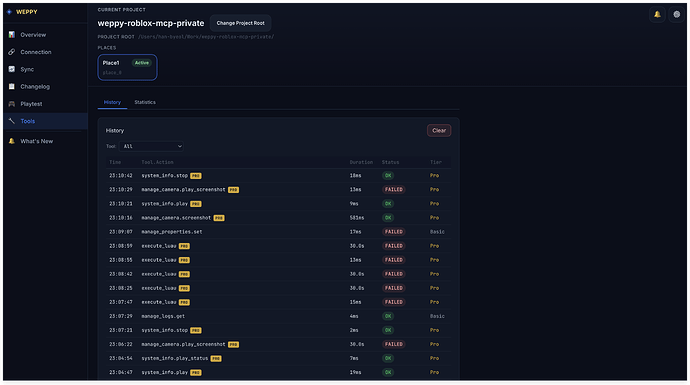Click FAILED badge at 23:10:29 row
Image resolution: width=690 pixels, height=385 pixels.
point(393,190)
